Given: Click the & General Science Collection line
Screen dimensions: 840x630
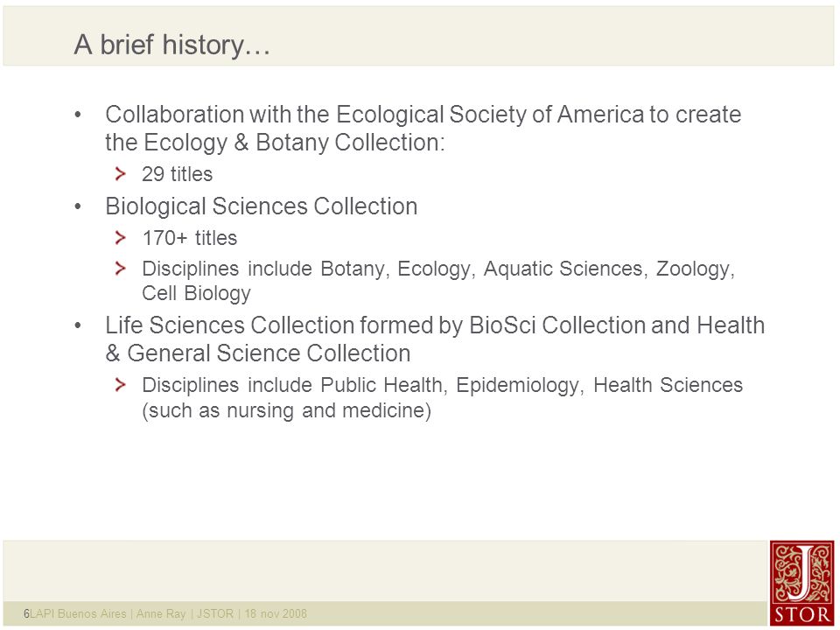Looking at the screenshot, I should 258,353.
